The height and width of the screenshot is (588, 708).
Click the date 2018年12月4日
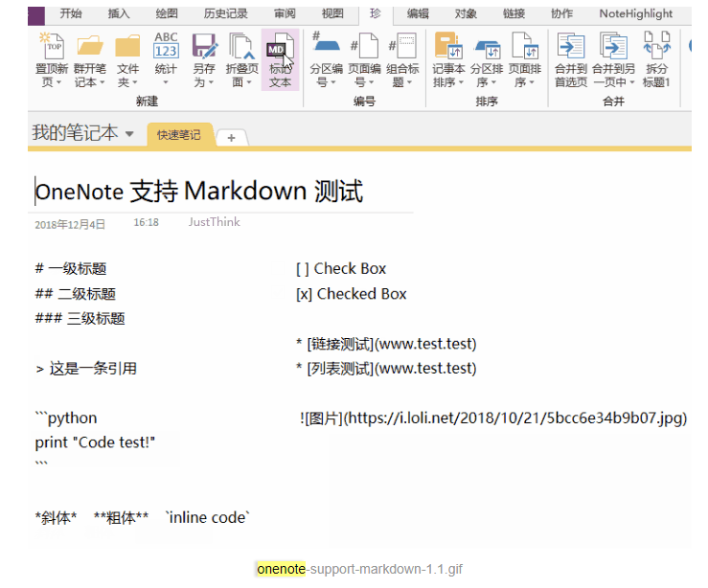70,224
